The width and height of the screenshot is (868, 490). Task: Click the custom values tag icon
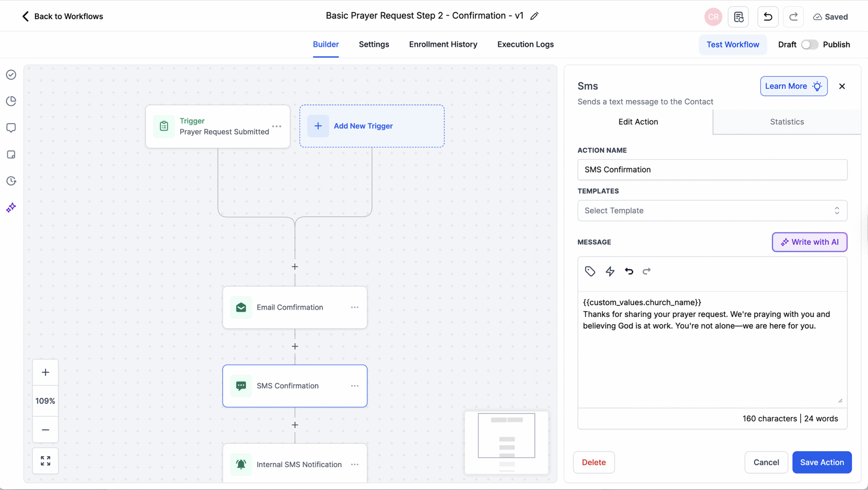coord(590,271)
